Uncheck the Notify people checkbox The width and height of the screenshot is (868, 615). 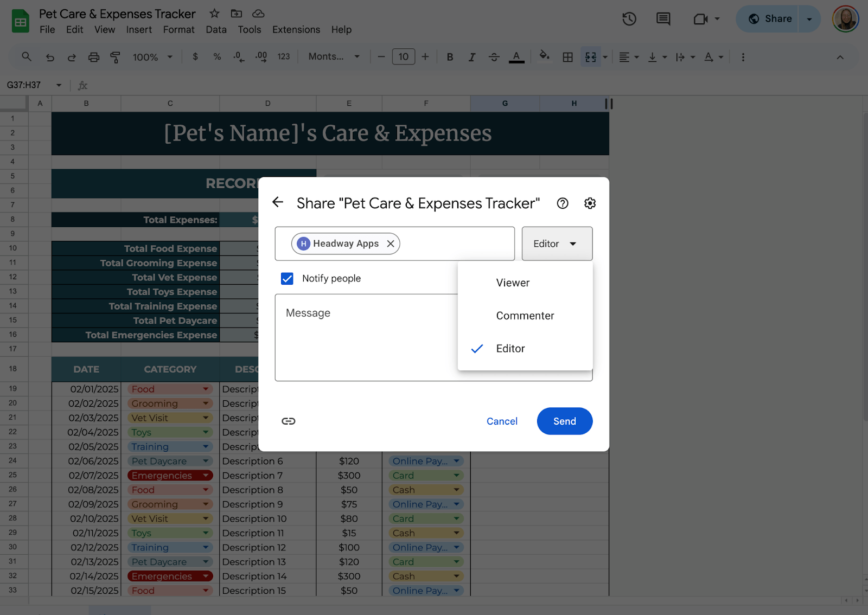tap(287, 278)
